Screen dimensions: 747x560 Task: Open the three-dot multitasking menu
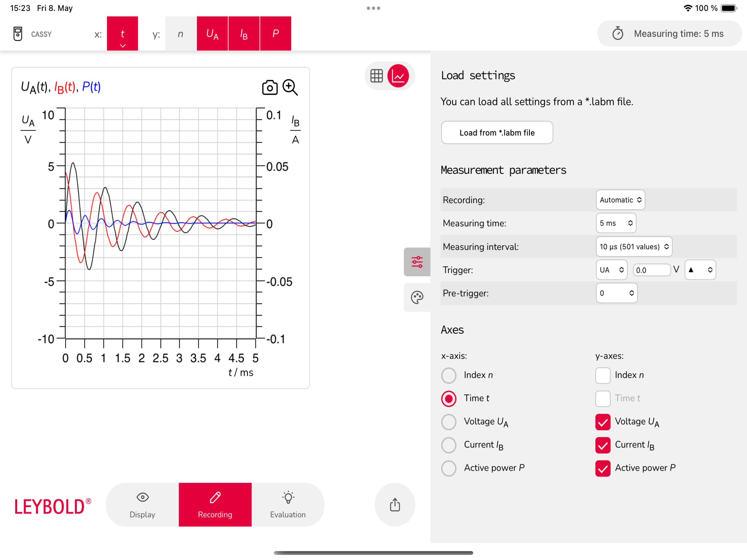(373, 8)
